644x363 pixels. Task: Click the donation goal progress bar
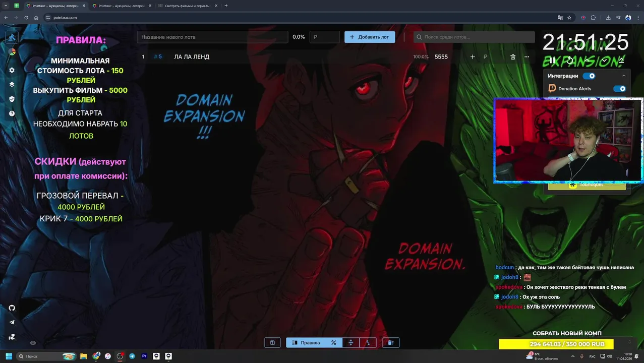pos(556,344)
